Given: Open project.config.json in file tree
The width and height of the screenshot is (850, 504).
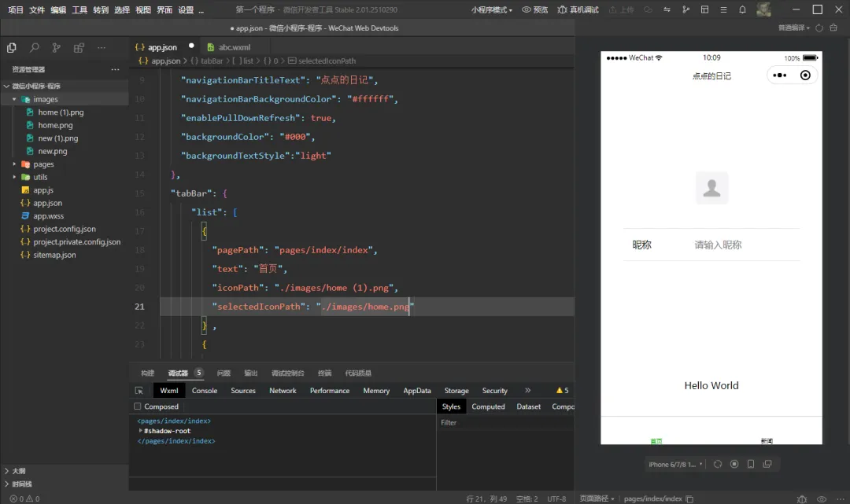Looking at the screenshot, I should click(x=64, y=229).
